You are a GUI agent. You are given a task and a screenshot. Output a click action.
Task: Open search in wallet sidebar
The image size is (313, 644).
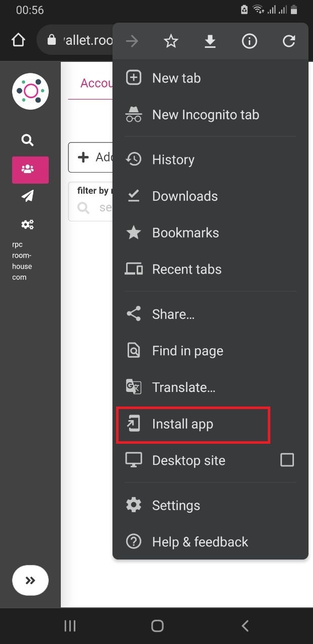[28, 140]
